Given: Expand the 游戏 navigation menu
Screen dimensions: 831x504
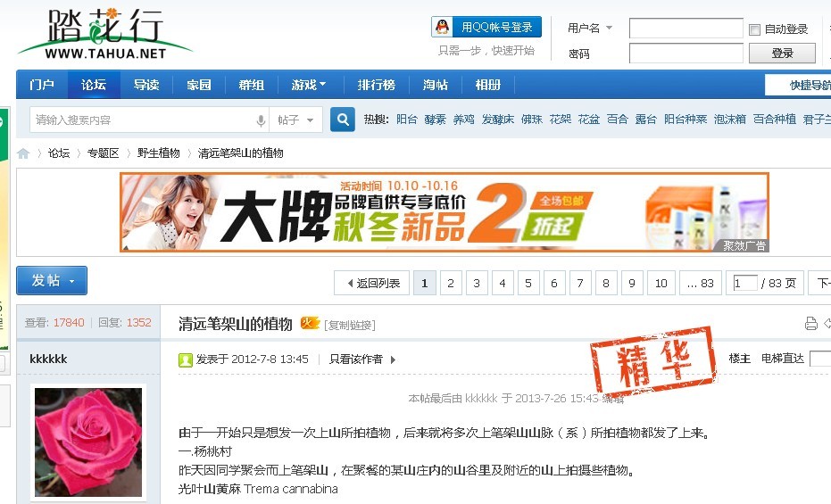Looking at the screenshot, I should tap(308, 86).
